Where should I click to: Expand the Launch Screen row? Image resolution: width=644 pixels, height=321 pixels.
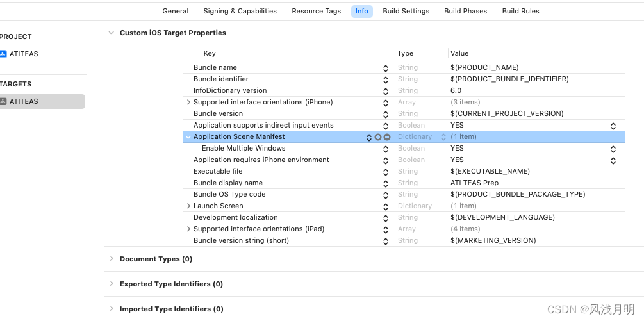[188, 206]
